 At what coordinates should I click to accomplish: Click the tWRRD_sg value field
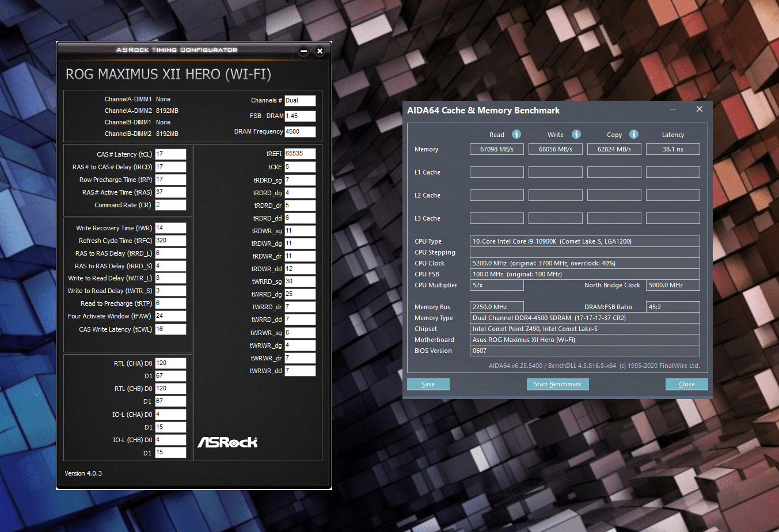tap(300, 282)
